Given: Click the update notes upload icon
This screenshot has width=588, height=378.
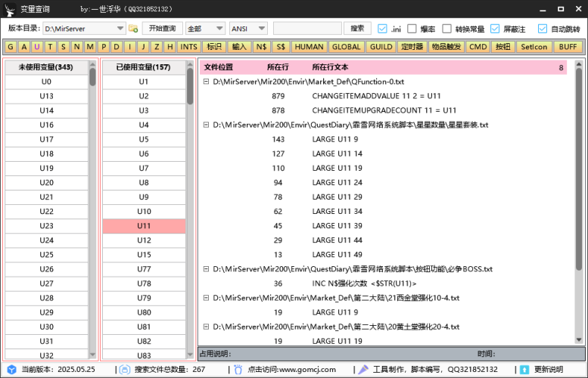Looking at the screenshot, I should [x=523, y=370].
